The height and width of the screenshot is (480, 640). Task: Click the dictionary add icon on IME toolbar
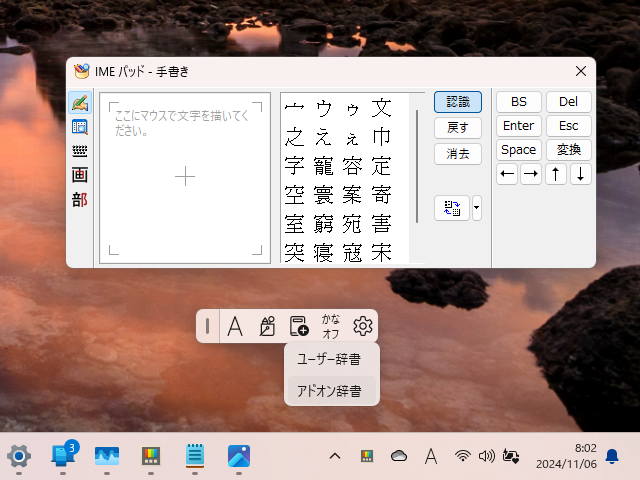point(299,326)
